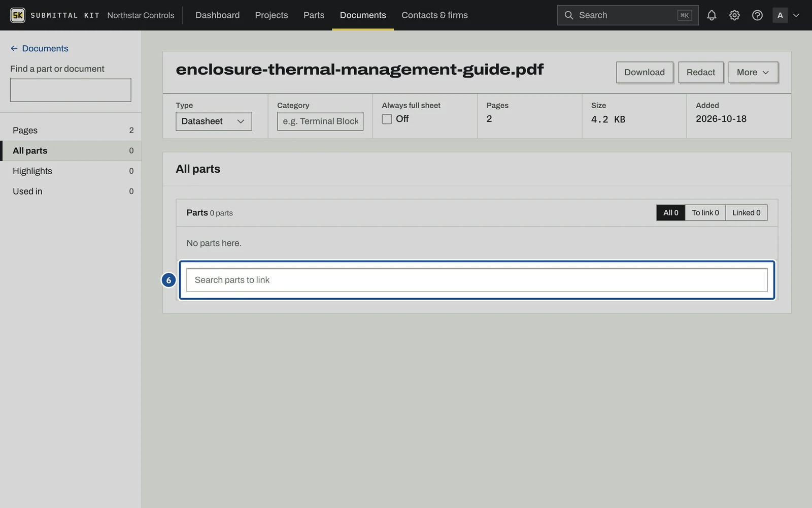The image size is (812, 508).
Task: Click the Category input field
Action: click(x=320, y=121)
